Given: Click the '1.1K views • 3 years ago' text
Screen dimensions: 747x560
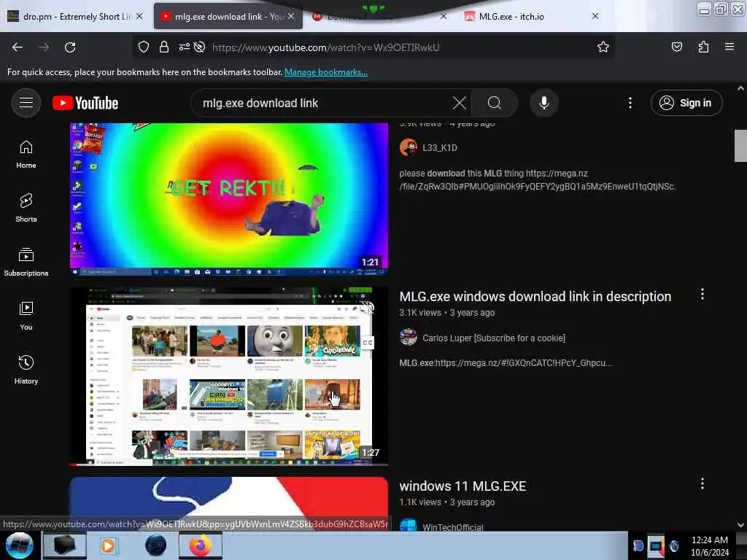Looking at the screenshot, I should [x=447, y=502].
